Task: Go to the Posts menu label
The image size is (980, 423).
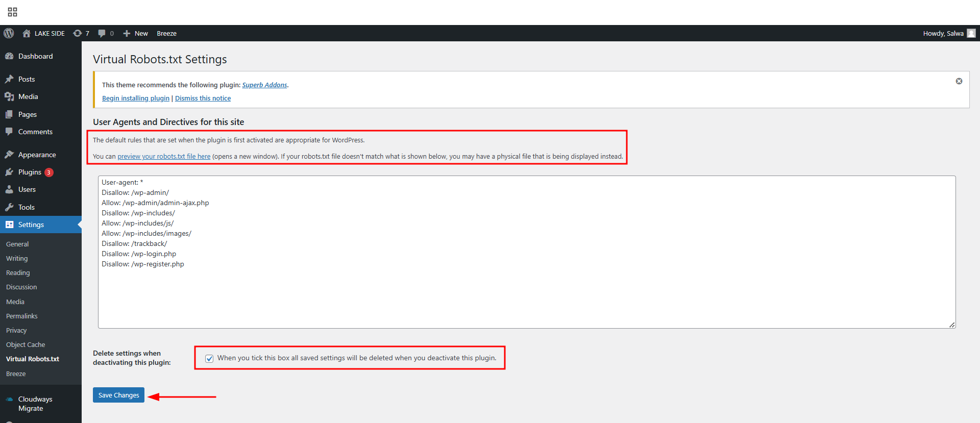Action: 27,79
